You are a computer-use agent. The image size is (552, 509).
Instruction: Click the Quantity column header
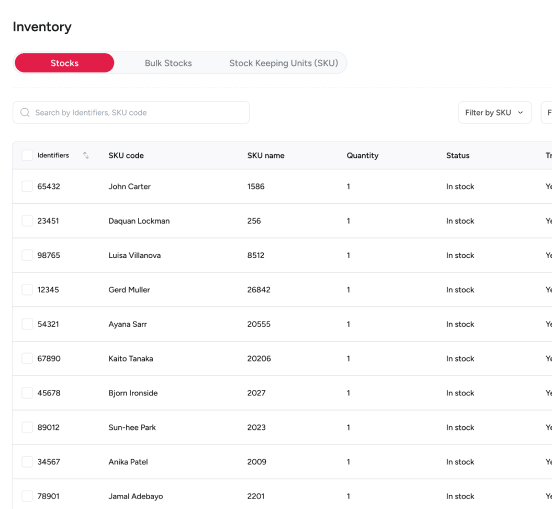pos(362,155)
